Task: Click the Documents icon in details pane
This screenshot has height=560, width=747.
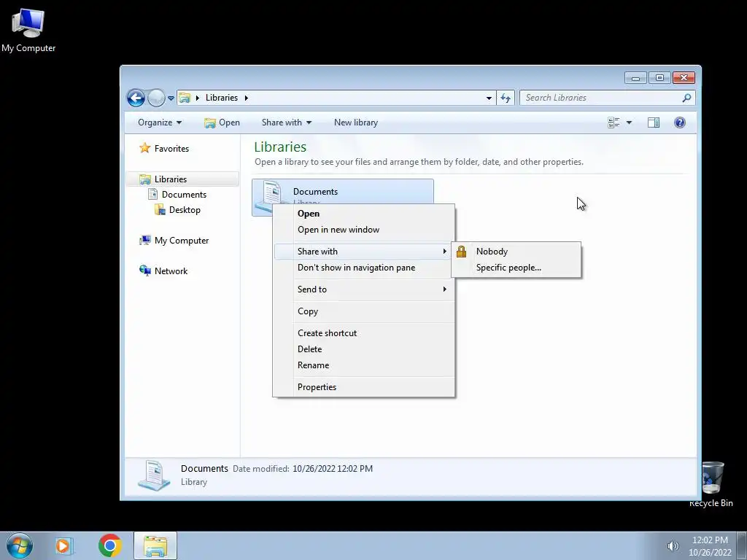Action: (155, 475)
